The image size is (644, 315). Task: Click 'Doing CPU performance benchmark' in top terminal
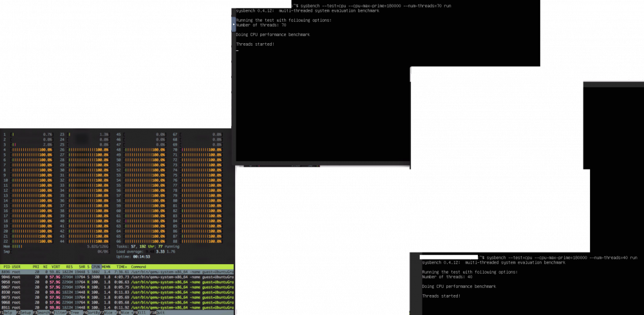(273, 35)
